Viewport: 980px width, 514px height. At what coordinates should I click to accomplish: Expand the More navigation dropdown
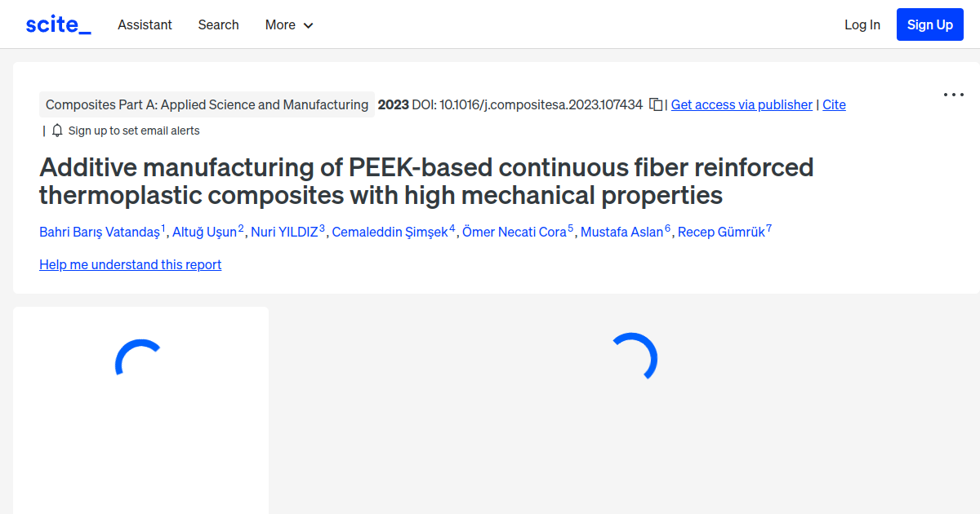(x=288, y=24)
